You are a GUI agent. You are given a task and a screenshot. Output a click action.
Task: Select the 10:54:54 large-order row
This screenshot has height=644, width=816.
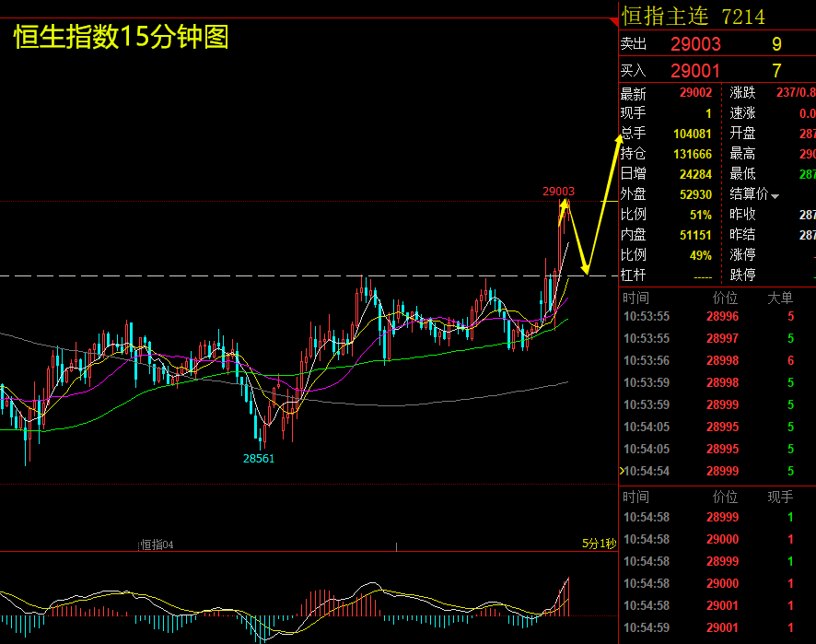(x=717, y=471)
